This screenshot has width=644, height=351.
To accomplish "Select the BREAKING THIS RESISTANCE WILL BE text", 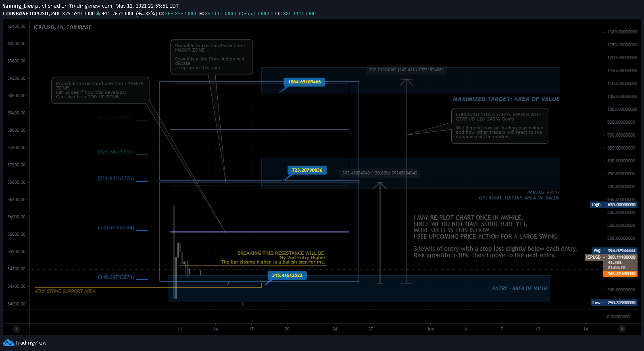I will click(x=281, y=253).
